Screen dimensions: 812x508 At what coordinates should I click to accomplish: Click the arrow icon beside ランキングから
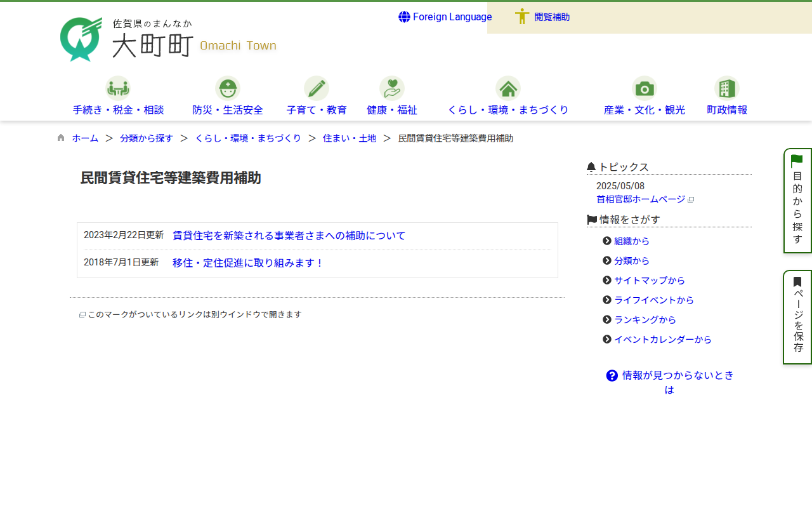point(607,319)
